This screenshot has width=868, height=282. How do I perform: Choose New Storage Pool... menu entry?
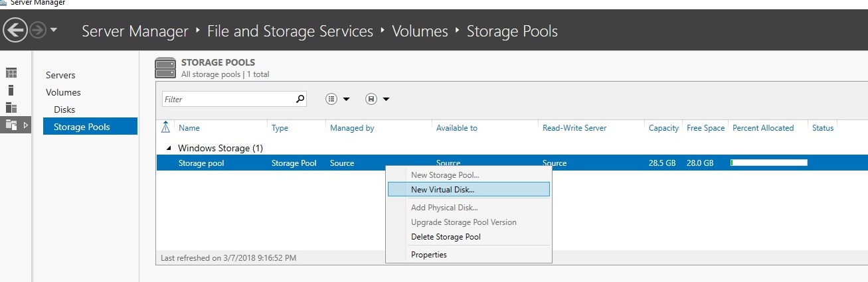[469, 175]
